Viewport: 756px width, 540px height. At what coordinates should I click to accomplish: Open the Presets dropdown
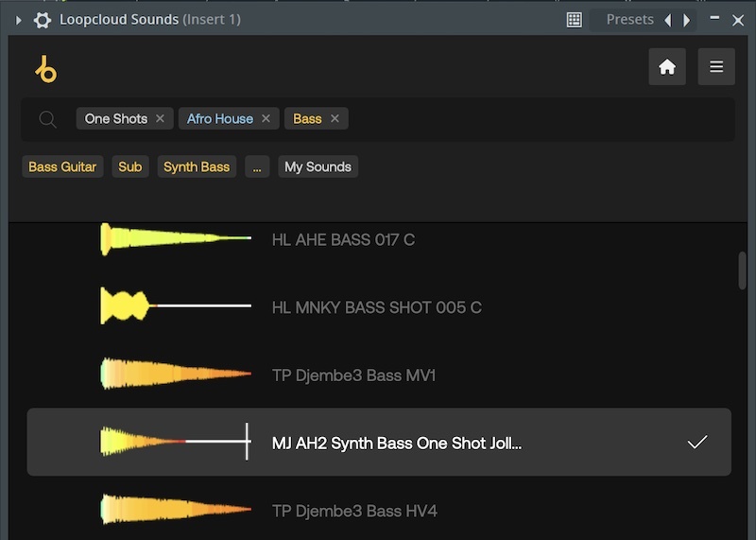[629, 19]
